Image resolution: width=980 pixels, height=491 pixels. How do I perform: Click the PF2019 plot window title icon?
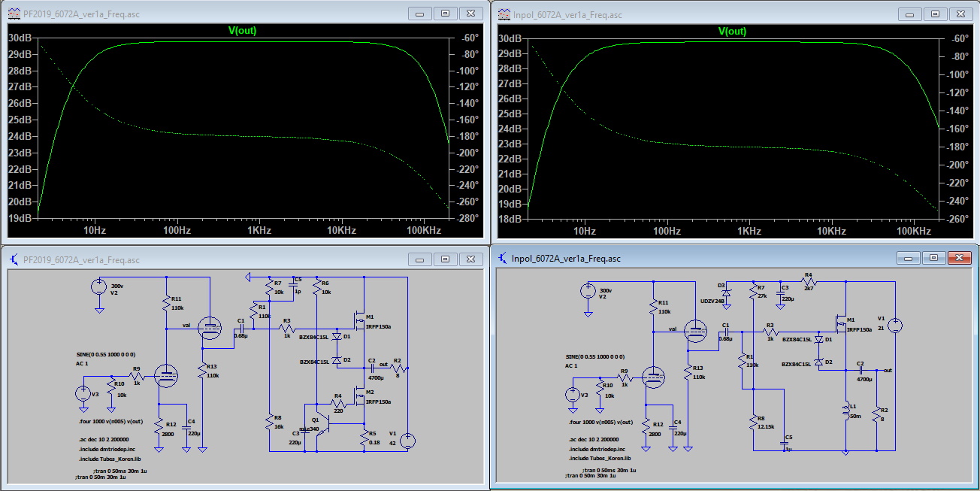(x=14, y=14)
